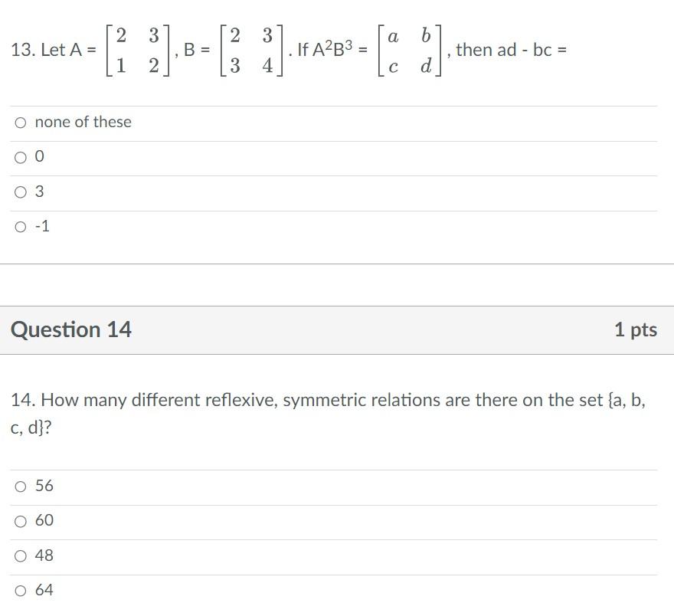Select the radio button for 'none of these'

pyautogui.click(x=20, y=121)
